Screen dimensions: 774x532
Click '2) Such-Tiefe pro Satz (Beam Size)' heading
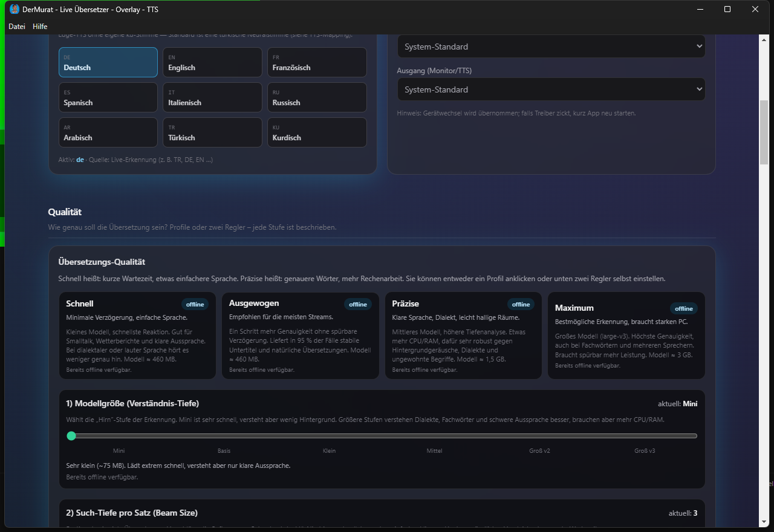[x=132, y=513]
